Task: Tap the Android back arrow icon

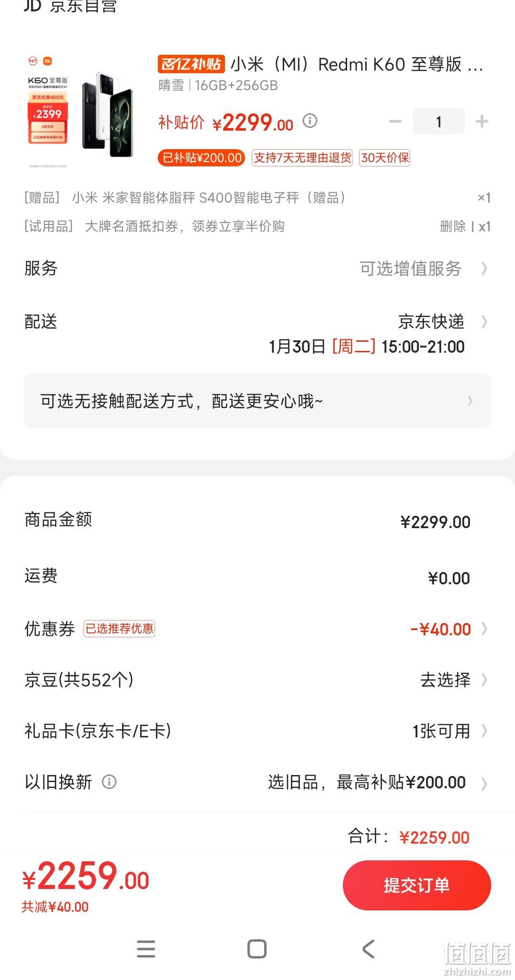Action: click(x=369, y=949)
